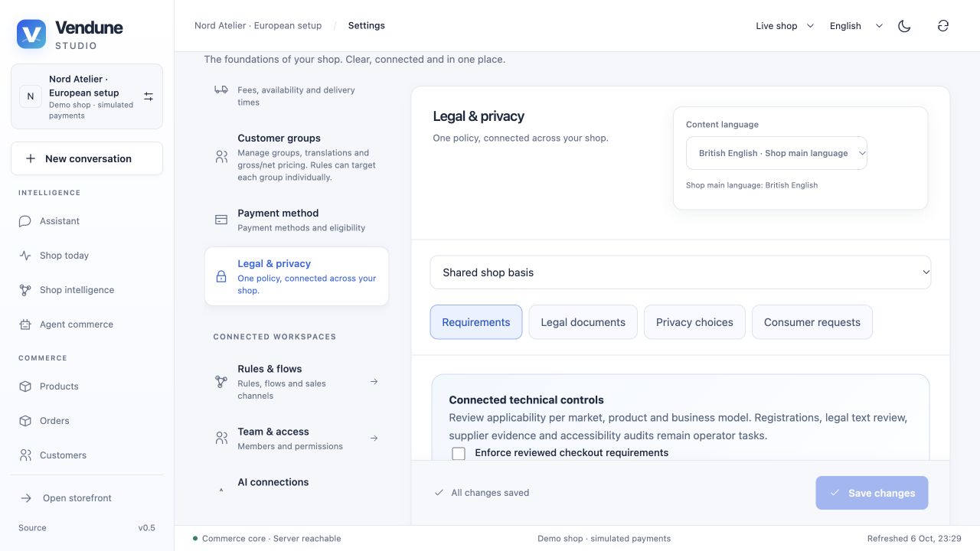Screen dimensions: 980x551
Task: Start a New conversation
Action: pyautogui.click(x=87, y=158)
